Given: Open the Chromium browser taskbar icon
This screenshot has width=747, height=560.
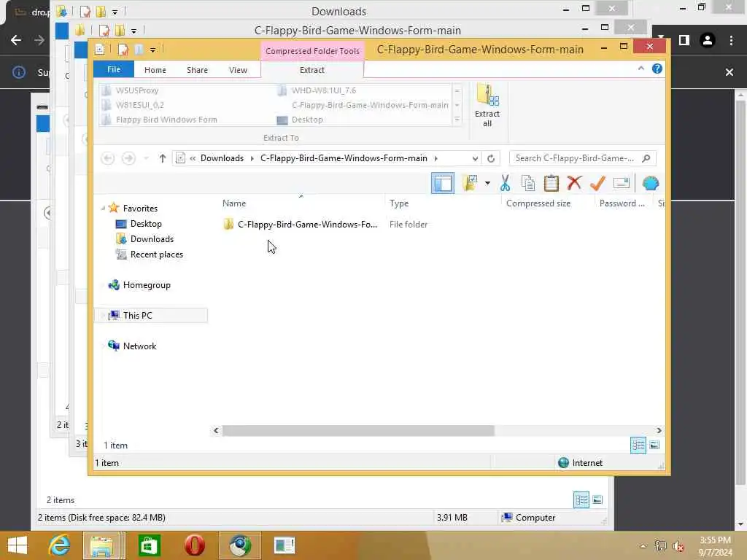Looking at the screenshot, I should coord(239,545).
